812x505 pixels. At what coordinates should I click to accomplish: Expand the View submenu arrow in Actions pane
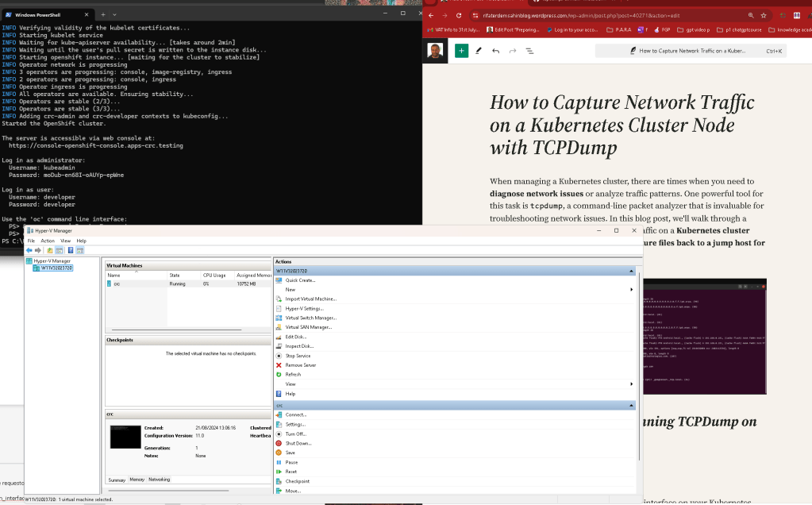pos(631,384)
